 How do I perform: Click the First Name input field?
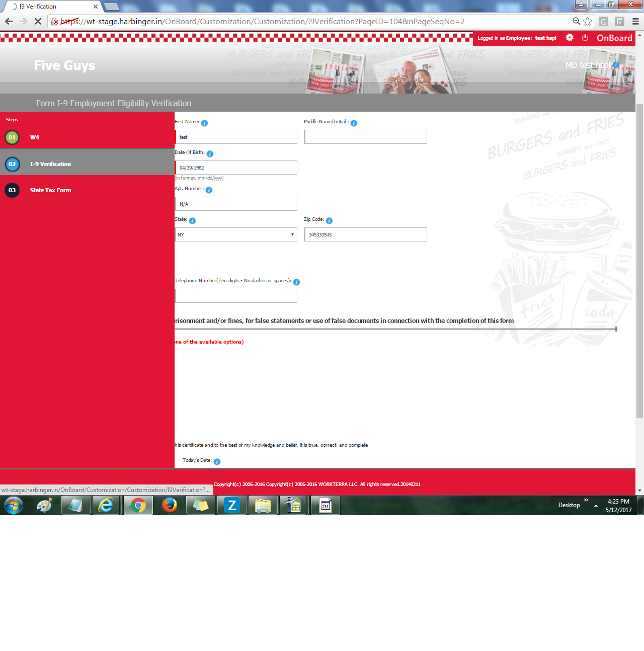236,137
